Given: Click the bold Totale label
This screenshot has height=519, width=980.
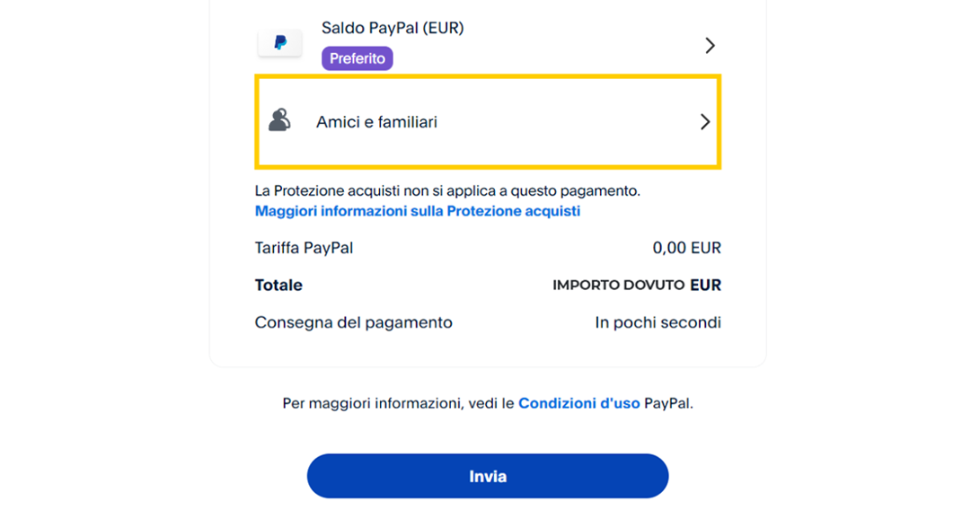Looking at the screenshot, I should click(x=278, y=286).
